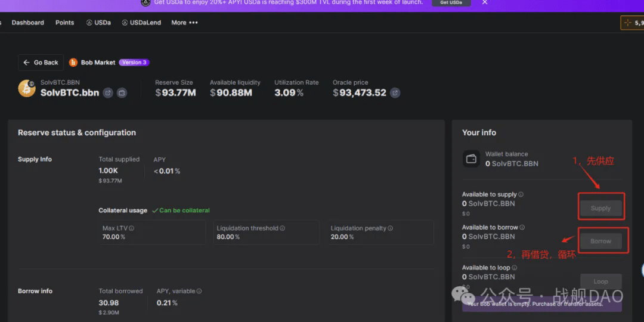
Task: Select the supply APY <0.01% value
Action: point(167,171)
